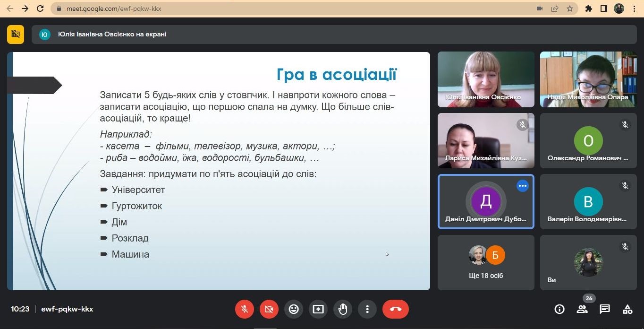Go back in browser history

[x=9, y=9]
